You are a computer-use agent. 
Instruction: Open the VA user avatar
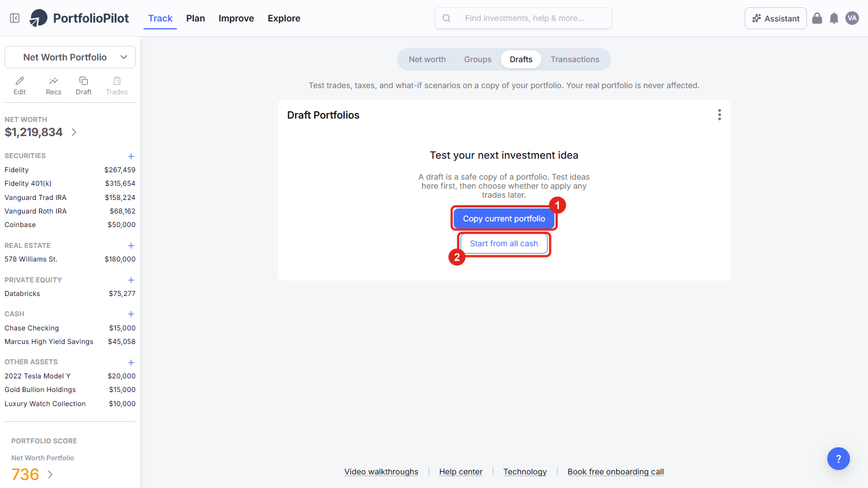(852, 18)
